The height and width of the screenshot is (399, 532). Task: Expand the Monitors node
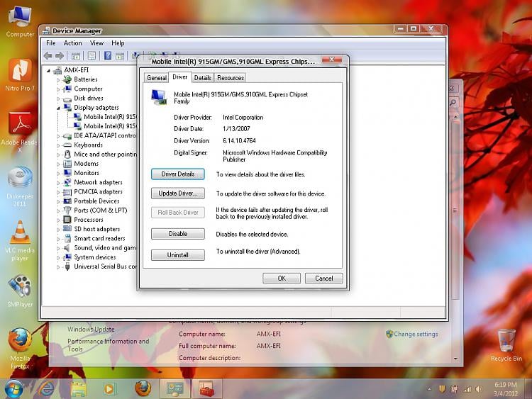(x=58, y=173)
